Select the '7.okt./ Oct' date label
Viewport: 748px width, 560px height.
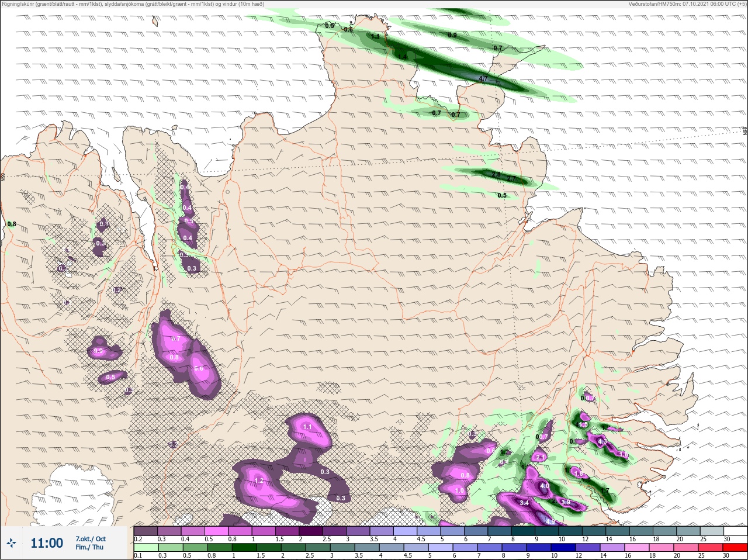(91, 539)
